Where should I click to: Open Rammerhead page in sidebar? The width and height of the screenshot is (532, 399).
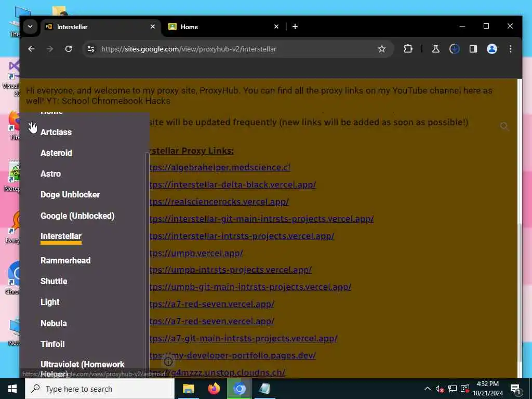pos(65,260)
